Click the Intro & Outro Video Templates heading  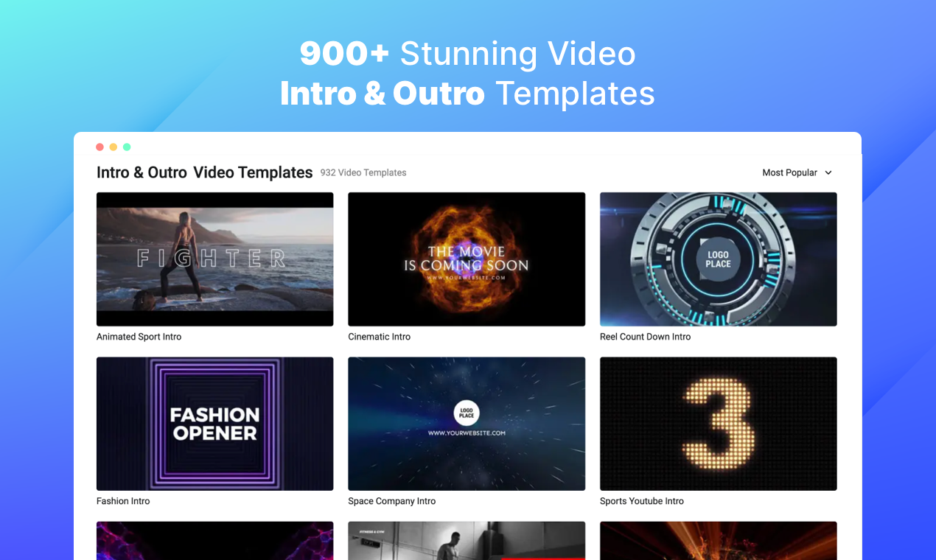pyautogui.click(x=205, y=172)
